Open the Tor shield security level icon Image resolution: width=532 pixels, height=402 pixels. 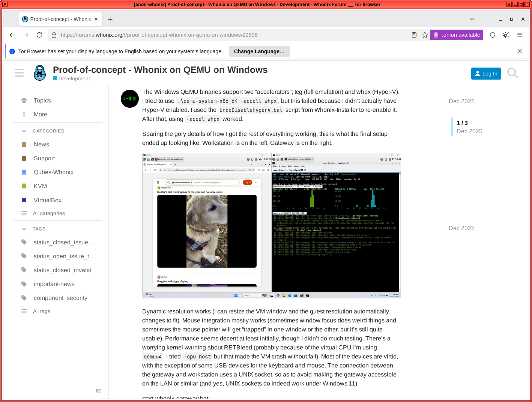click(x=493, y=35)
